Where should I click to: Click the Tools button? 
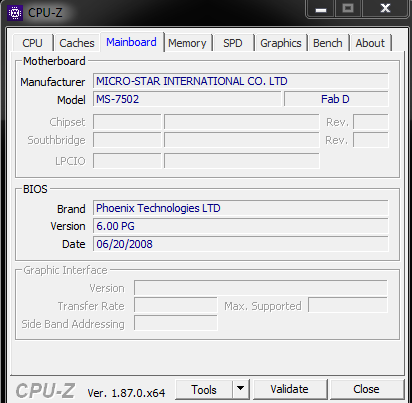(204, 389)
